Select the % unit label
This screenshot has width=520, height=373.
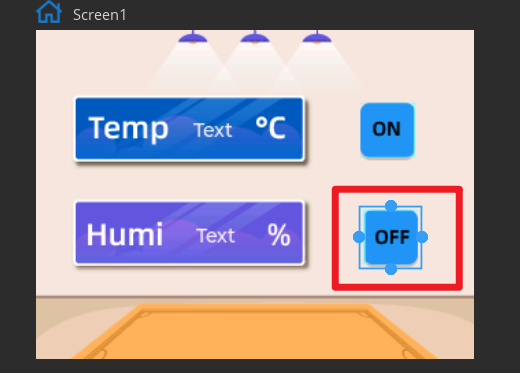pos(279,235)
